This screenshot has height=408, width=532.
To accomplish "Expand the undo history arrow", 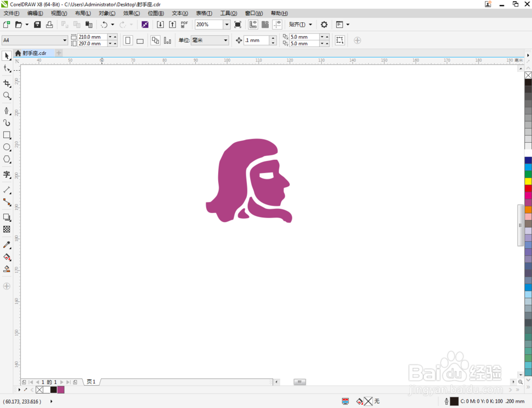I will [x=113, y=25].
